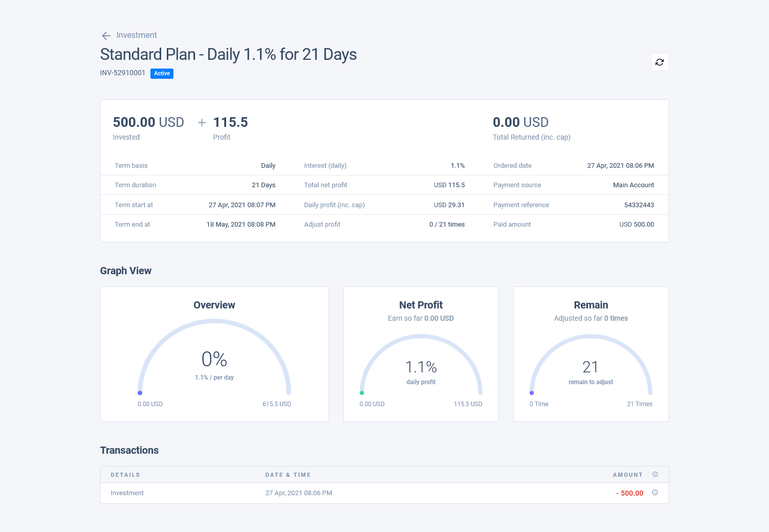Viewport: 769px width, 532px height.
Task: Click the refresh icon button
Action: pyautogui.click(x=660, y=62)
